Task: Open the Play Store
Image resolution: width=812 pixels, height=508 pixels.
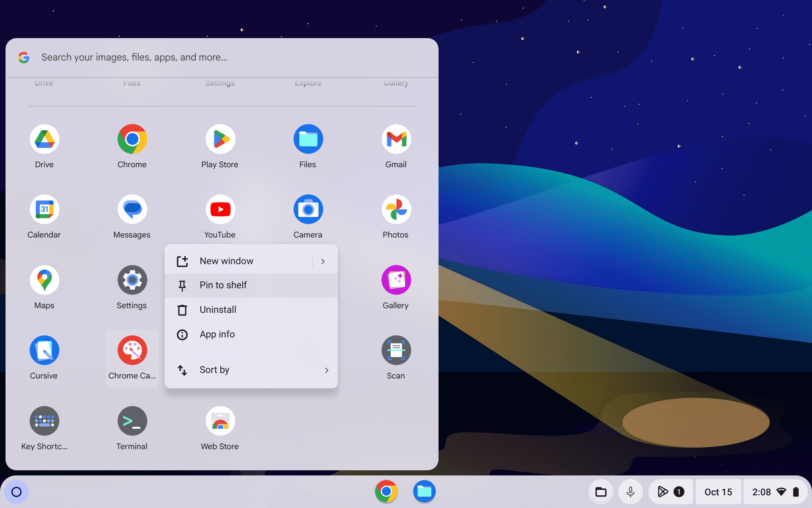Action: click(219, 139)
